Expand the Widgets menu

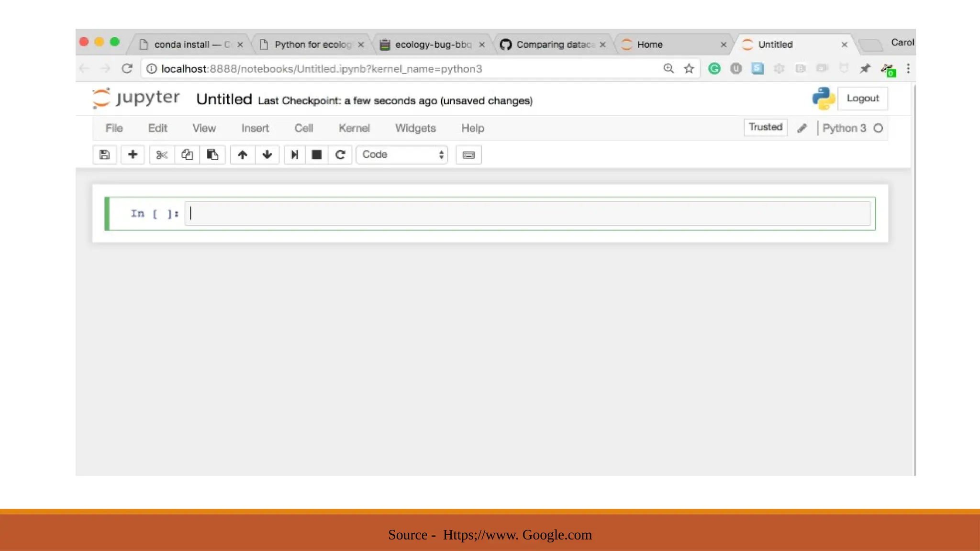[415, 128]
